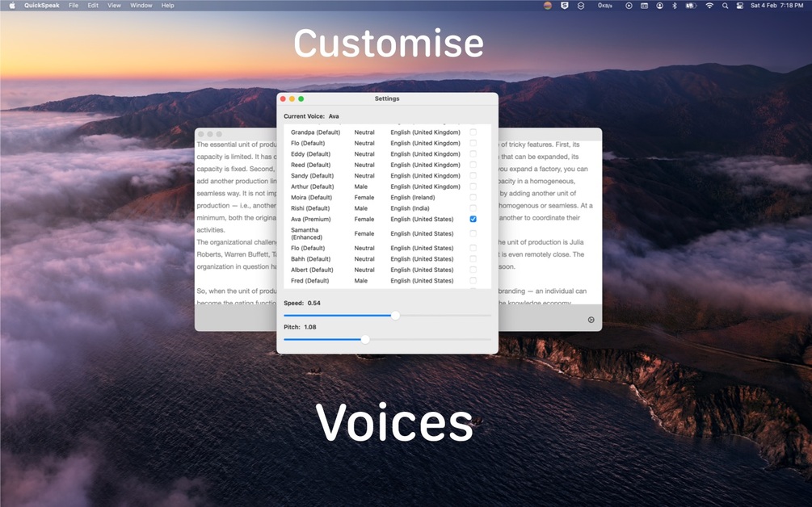This screenshot has width=812, height=507.
Task: Click the 'Rishi (Default)' voice name
Action: (310, 208)
